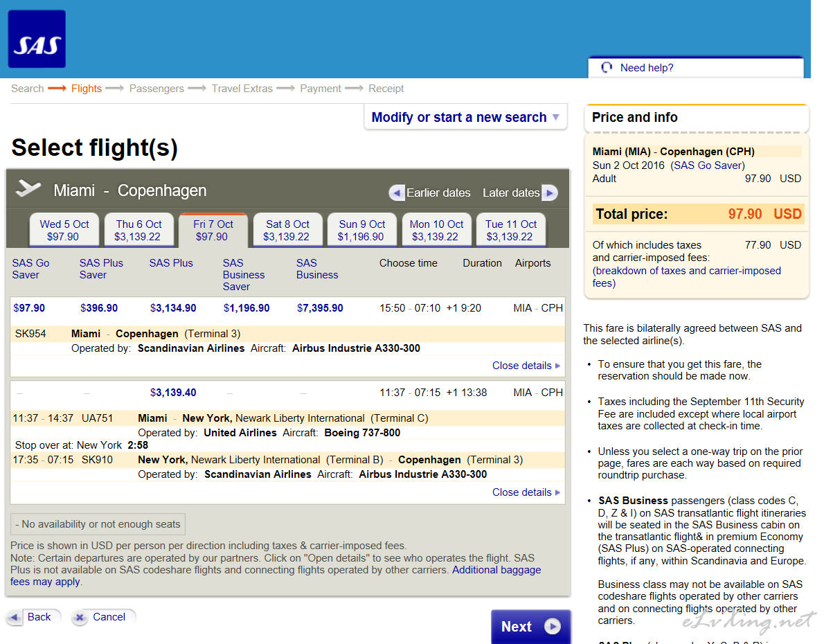
Task: Choose the $7,395.90 SAS Business fare
Action: (x=320, y=308)
